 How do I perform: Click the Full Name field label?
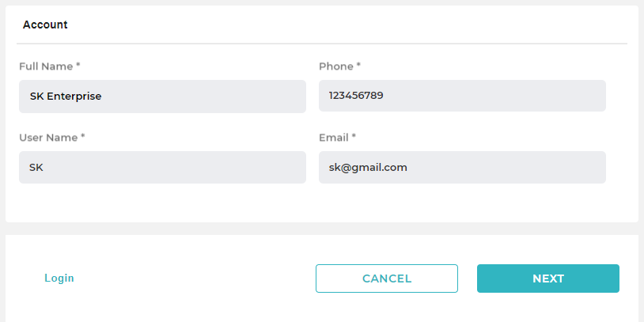pyautogui.click(x=46, y=66)
